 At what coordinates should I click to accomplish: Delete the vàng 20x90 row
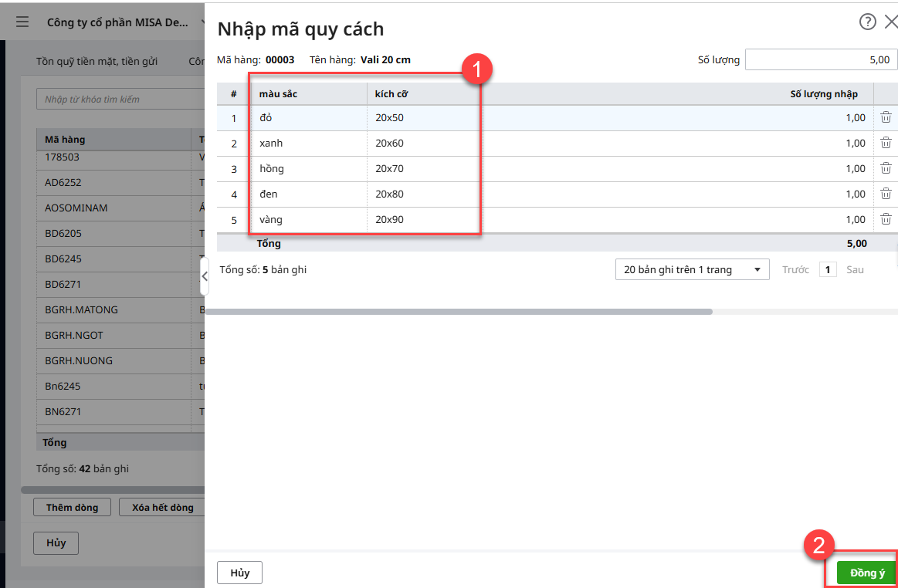click(x=886, y=219)
